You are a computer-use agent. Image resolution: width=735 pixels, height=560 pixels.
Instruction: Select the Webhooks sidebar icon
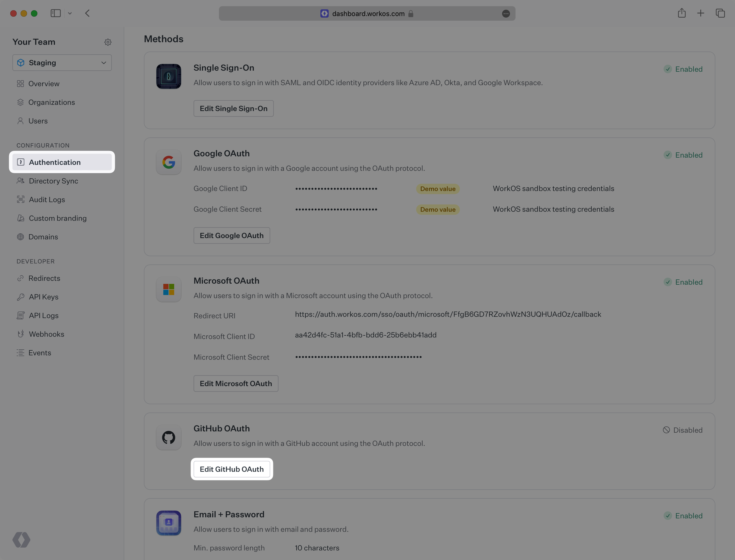coord(21,334)
